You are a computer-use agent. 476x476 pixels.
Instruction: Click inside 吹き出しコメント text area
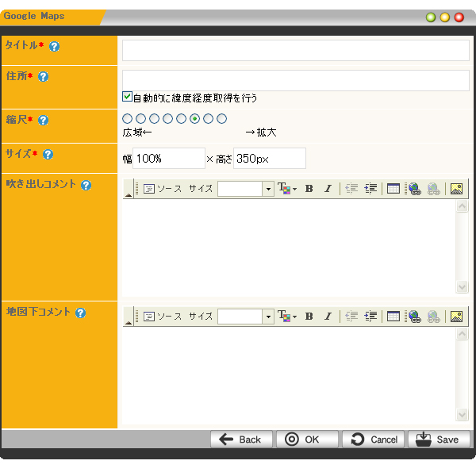289,247
